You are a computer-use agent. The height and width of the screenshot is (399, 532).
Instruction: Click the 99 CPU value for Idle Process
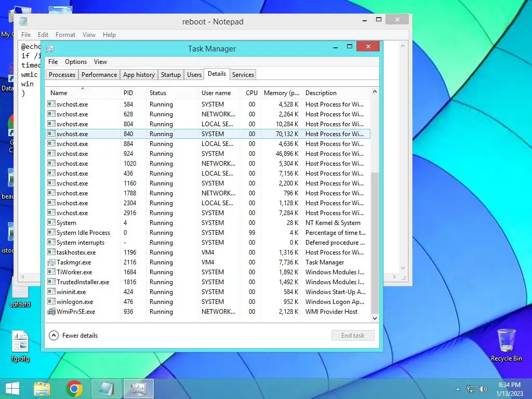(252, 233)
